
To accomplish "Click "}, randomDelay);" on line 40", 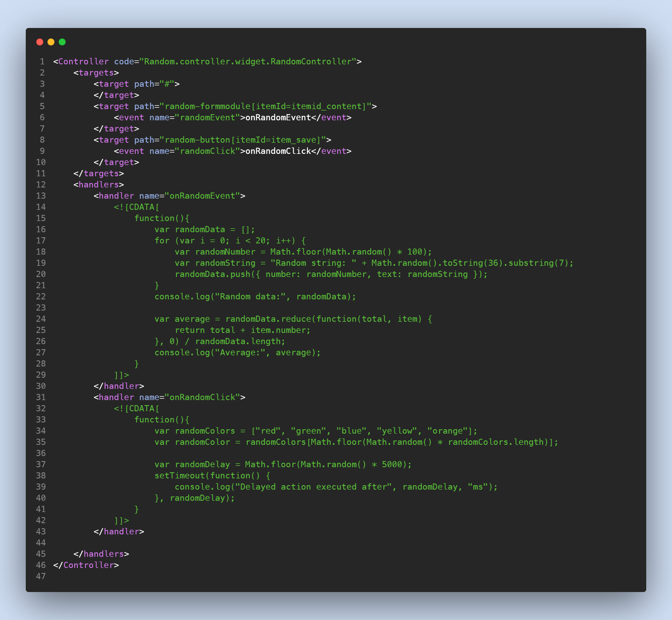I will point(195,498).
